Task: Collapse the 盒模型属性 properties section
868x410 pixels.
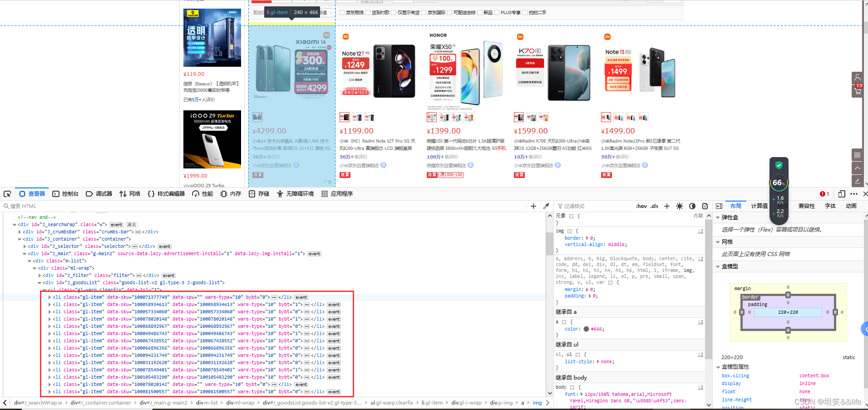Action: tap(718, 367)
